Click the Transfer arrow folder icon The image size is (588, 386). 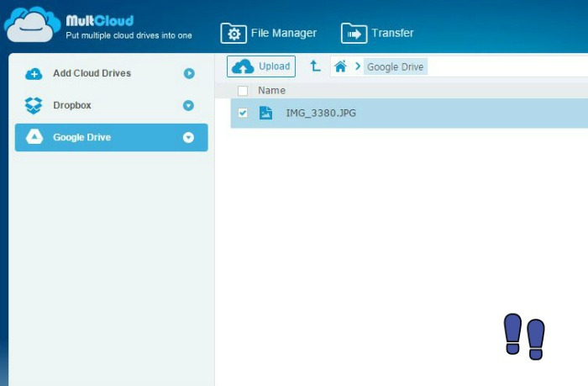[x=354, y=34]
